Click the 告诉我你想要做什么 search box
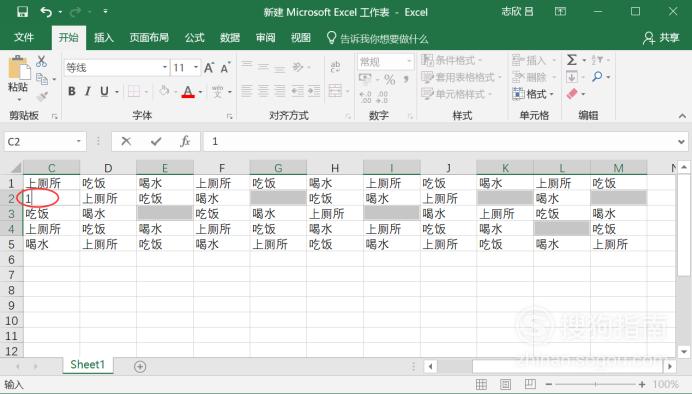Screen dimensions: 692x394 point(377,38)
